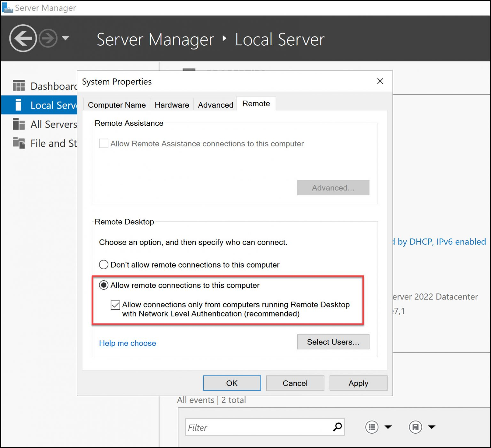491x448 pixels.
Task: Click the File and Storage icon
Action: 19,143
